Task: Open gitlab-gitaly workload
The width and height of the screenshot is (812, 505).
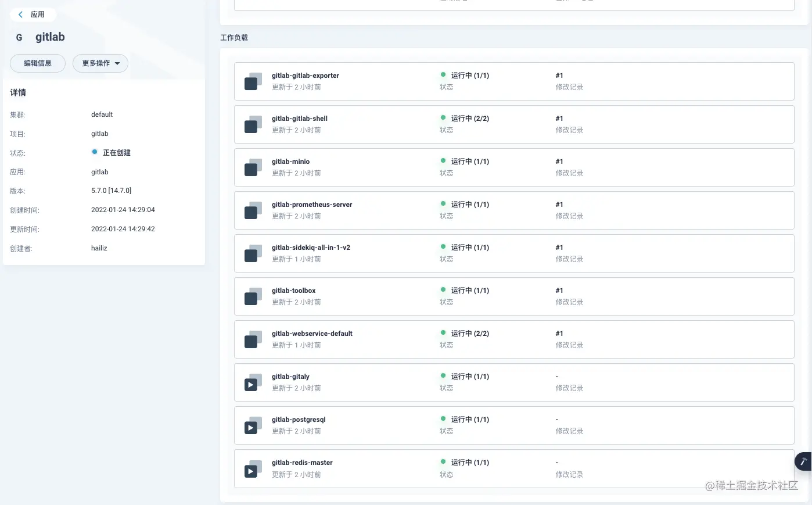Action: coord(290,377)
